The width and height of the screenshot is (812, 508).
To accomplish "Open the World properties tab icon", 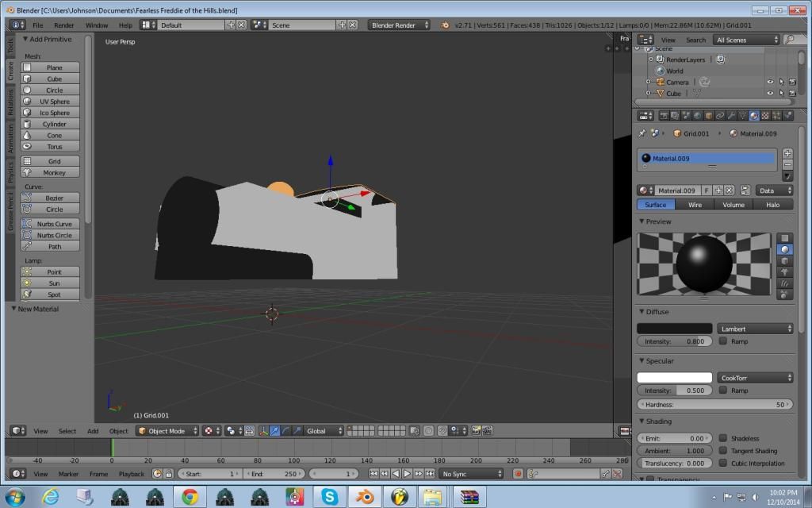I will (698, 116).
